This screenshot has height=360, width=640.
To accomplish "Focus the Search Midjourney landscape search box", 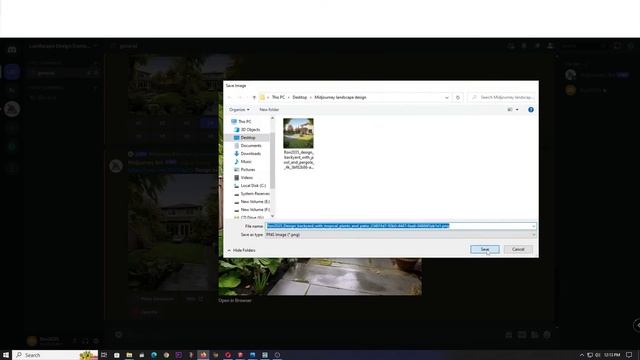I will (x=502, y=98).
